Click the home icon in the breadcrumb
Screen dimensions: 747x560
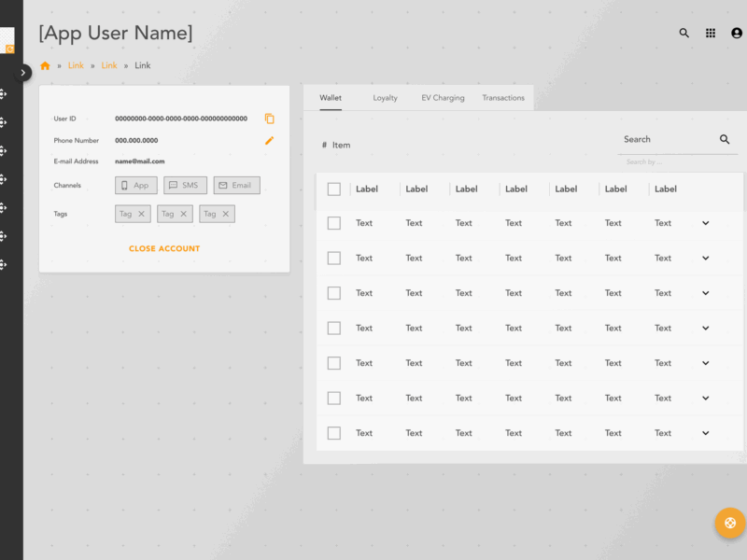[45, 65]
